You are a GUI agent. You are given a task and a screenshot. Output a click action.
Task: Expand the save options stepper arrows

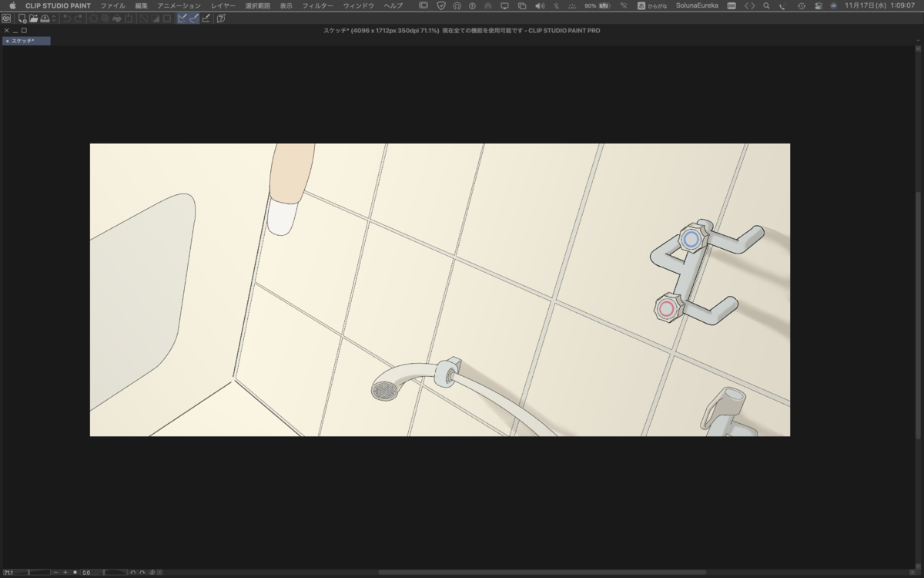click(x=54, y=18)
